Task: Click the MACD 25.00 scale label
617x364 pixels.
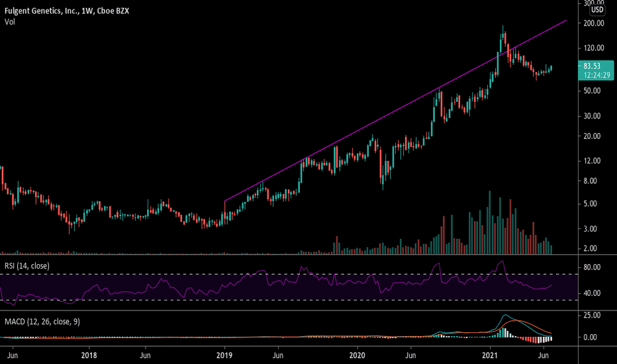Action: 592,315
